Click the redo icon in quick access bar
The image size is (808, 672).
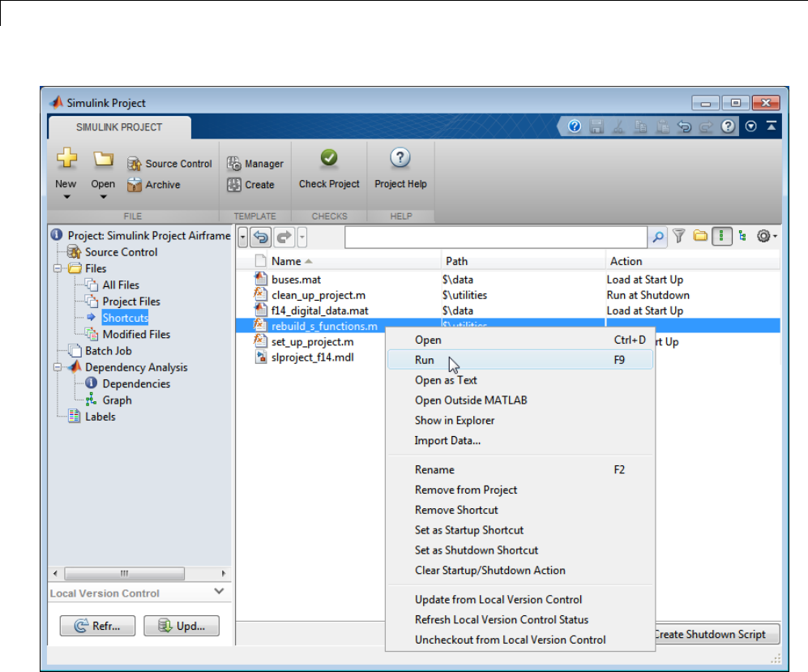click(706, 126)
